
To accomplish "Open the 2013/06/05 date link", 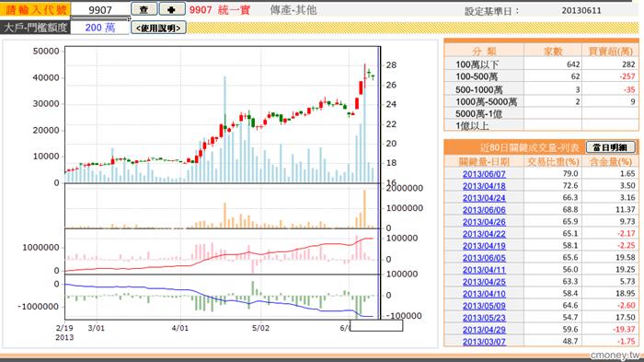I will (x=484, y=258).
